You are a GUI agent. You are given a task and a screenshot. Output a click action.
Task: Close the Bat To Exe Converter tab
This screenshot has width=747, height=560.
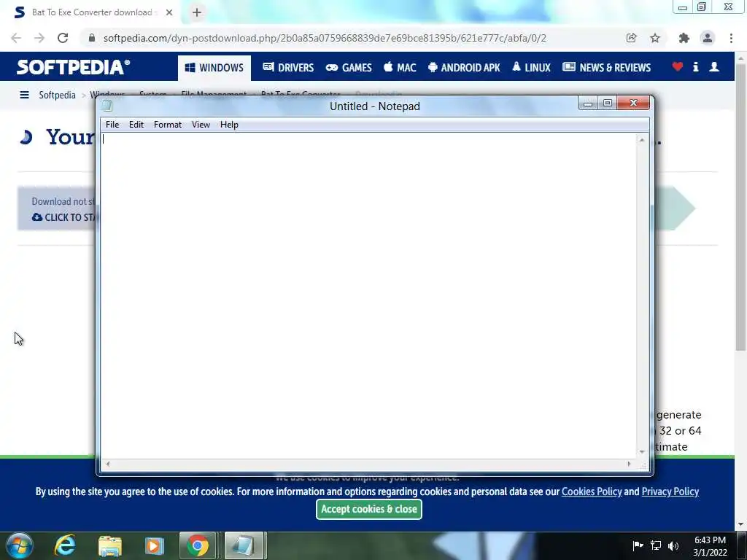(169, 12)
